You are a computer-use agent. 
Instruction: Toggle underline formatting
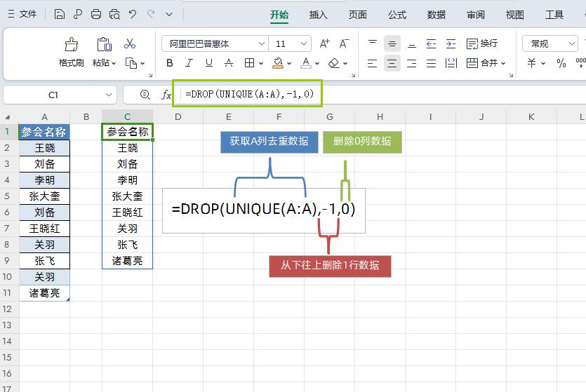[x=209, y=63]
